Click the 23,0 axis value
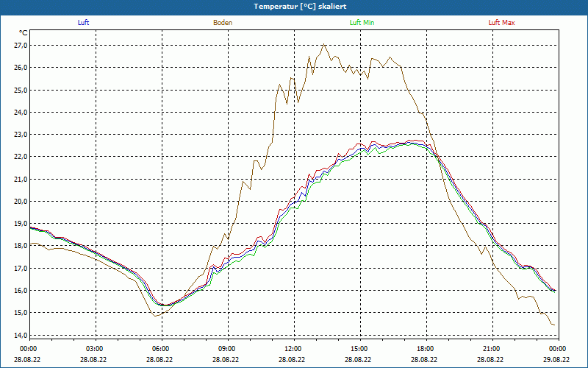 tap(20, 135)
